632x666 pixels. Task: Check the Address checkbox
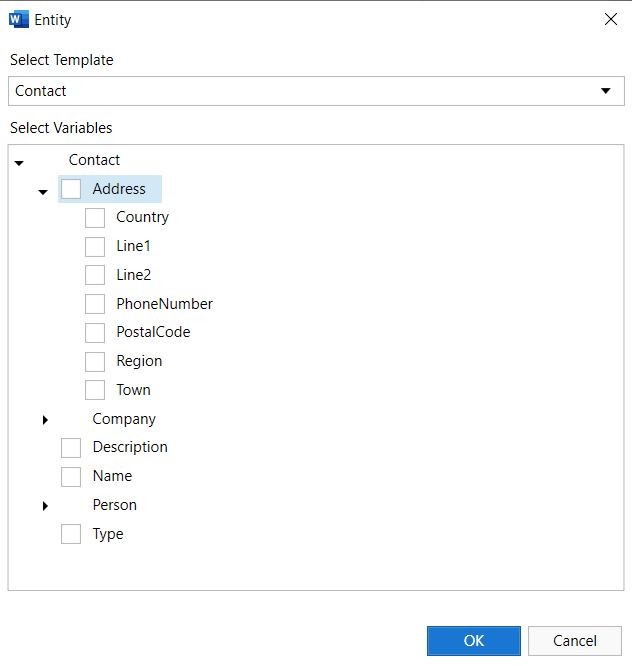point(71,189)
